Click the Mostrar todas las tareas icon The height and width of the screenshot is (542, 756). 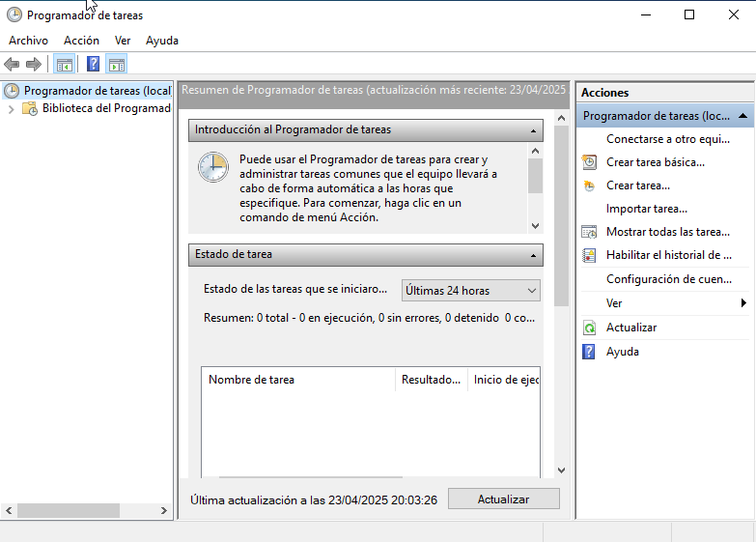click(x=589, y=232)
